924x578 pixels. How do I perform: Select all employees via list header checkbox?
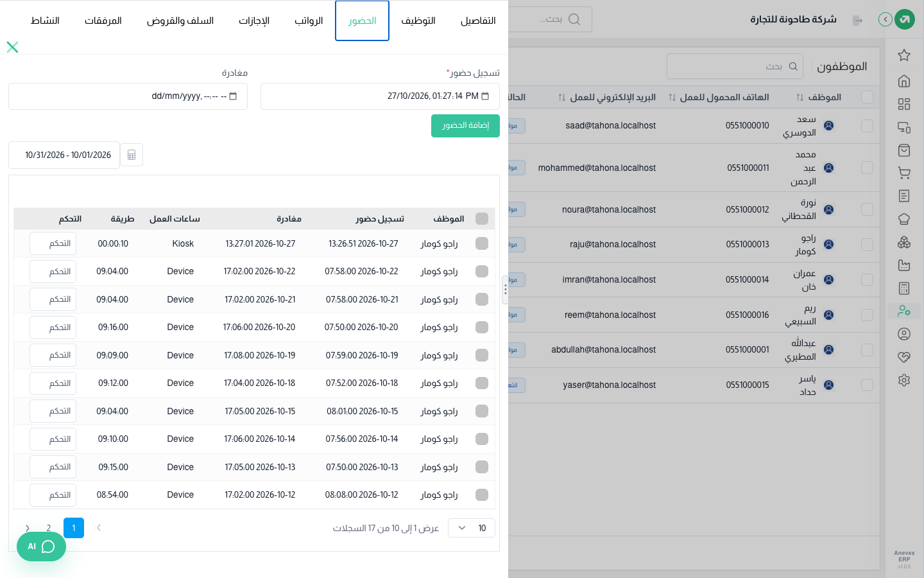coord(867,97)
